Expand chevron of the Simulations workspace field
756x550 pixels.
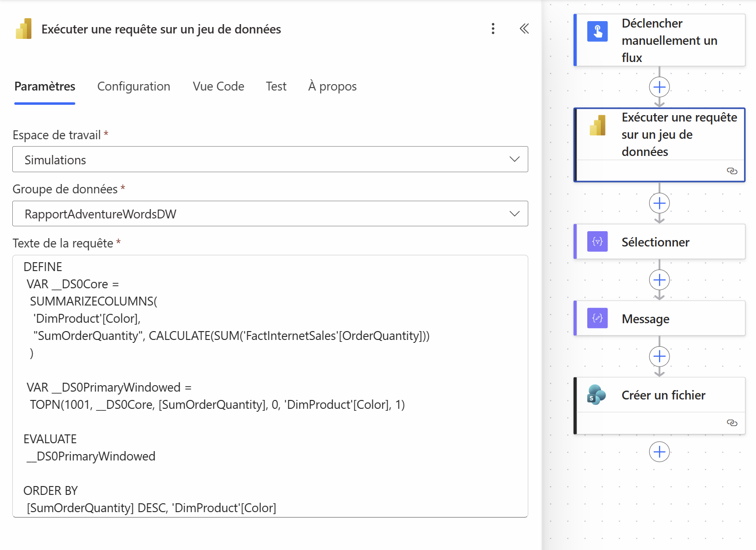coord(514,159)
